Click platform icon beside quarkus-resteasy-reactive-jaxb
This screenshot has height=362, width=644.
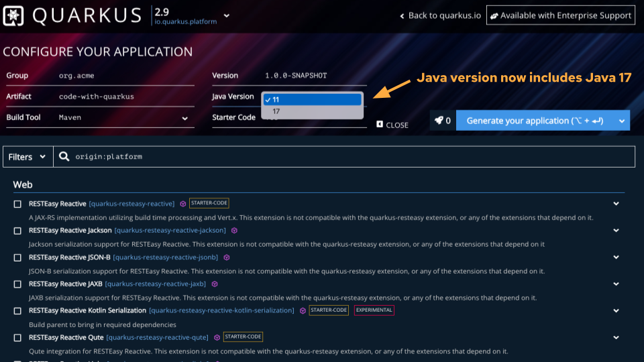(214, 284)
